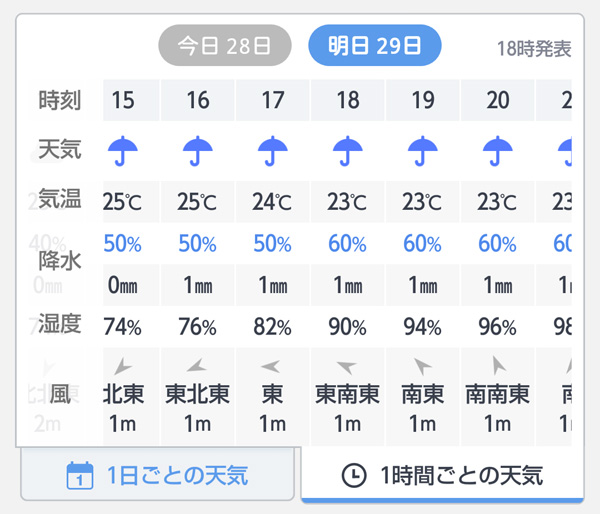Click the umbrella icon for 17 o'clock
Image resolution: width=600 pixels, height=514 pixels.
coord(272,151)
